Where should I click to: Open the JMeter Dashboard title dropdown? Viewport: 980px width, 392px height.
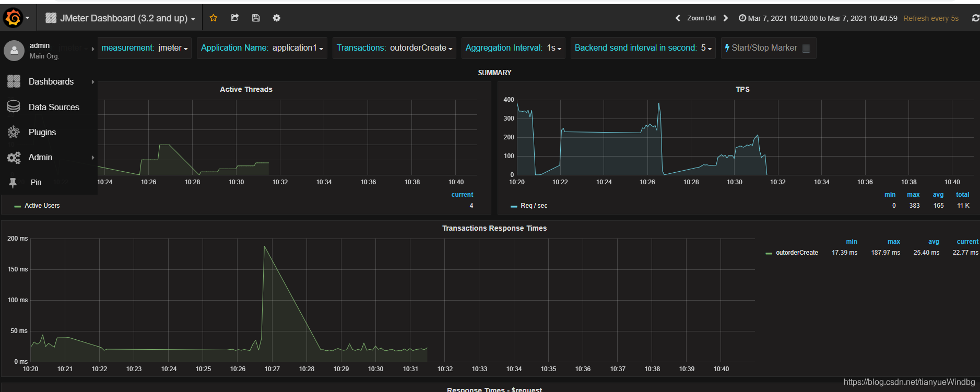coord(120,18)
